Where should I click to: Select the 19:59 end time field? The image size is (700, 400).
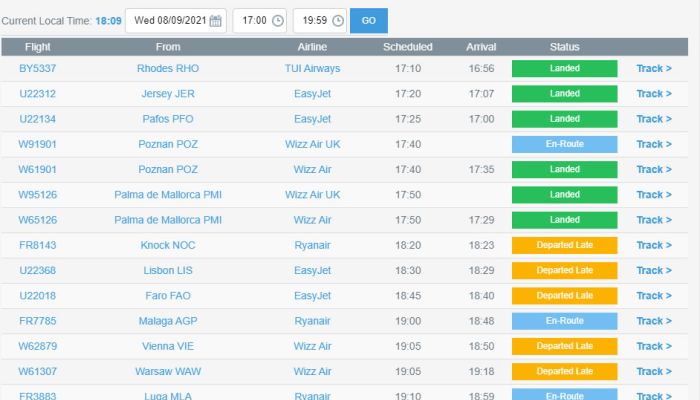coord(313,20)
